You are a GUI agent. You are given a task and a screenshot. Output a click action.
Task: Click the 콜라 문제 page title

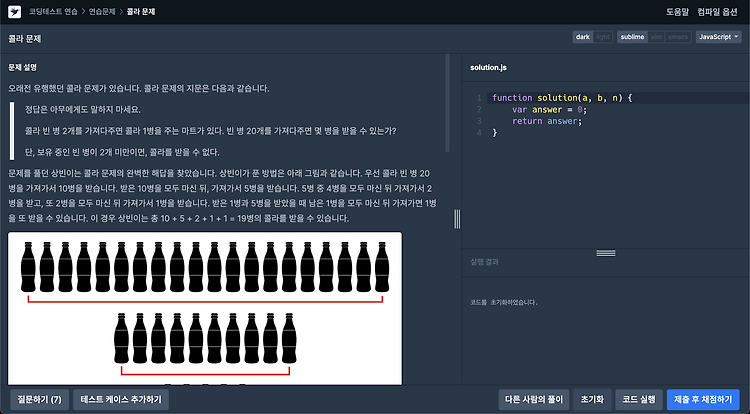[x=24, y=39]
